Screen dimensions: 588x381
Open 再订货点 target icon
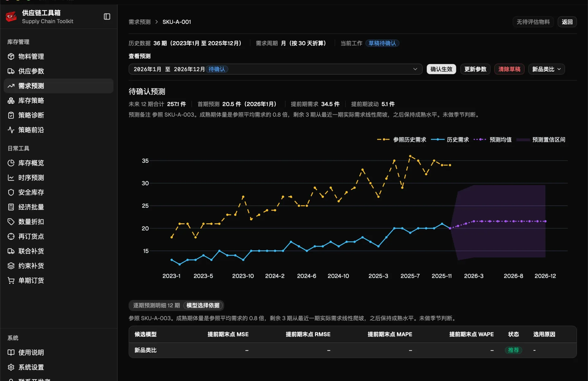pyautogui.click(x=11, y=236)
